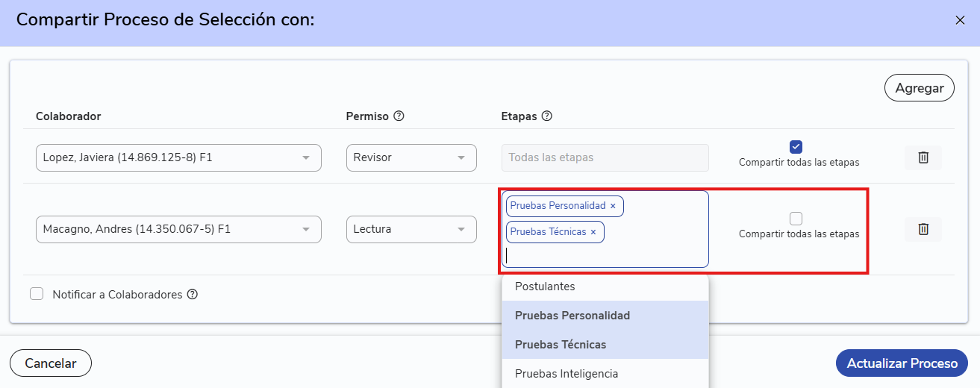Enable Notificar a Colaboradores checkbox
Image resolution: width=980 pixels, height=388 pixels.
tap(37, 294)
